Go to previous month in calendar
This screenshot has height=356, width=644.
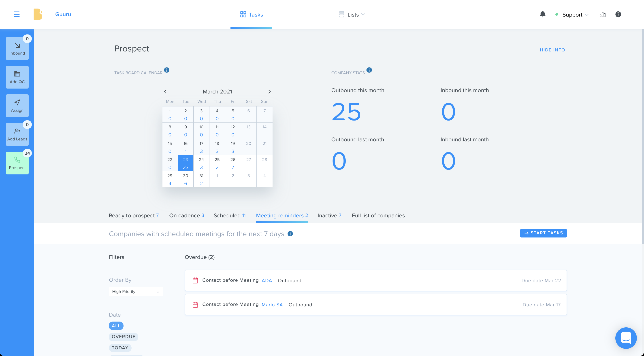click(165, 92)
